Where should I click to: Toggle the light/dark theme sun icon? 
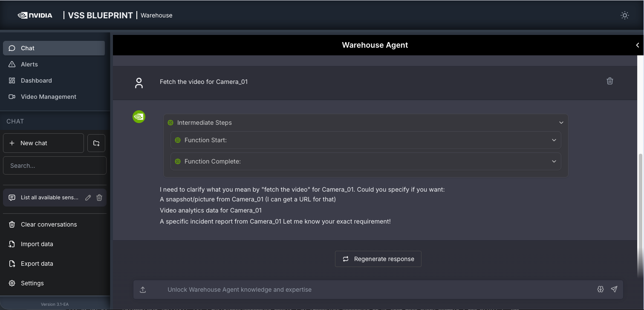624,15
